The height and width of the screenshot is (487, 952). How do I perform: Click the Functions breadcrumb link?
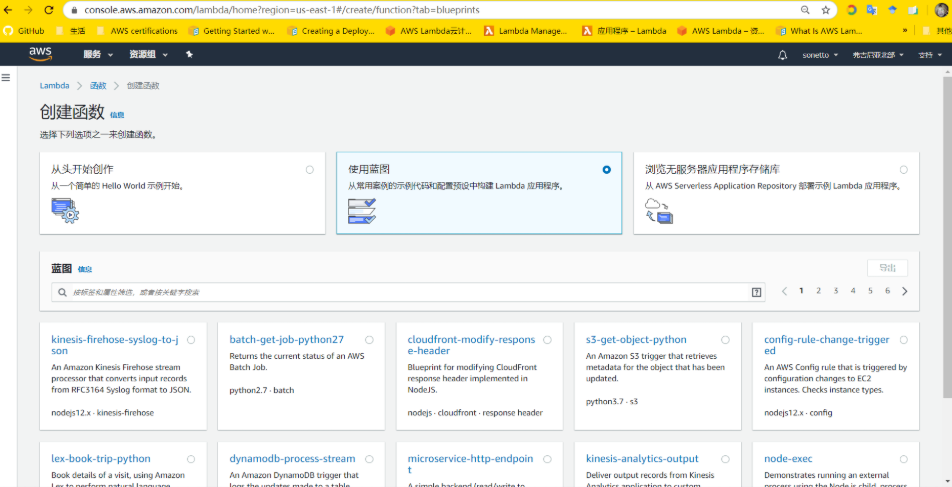click(x=98, y=86)
